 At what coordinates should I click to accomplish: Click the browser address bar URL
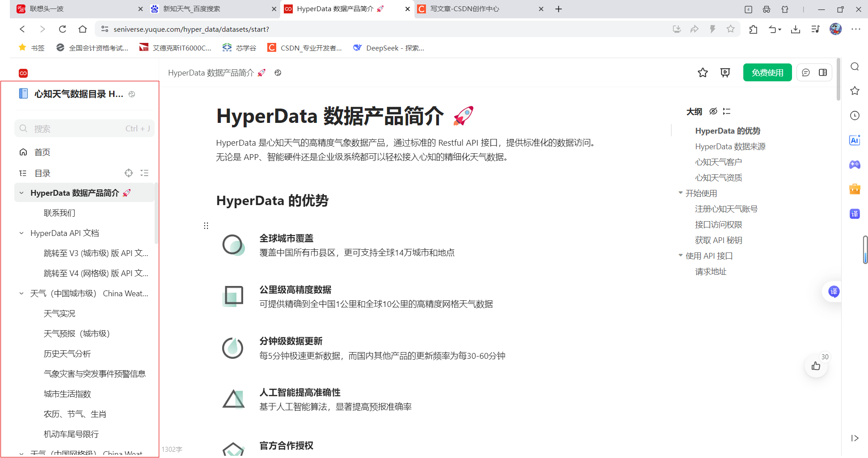(x=191, y=29)
